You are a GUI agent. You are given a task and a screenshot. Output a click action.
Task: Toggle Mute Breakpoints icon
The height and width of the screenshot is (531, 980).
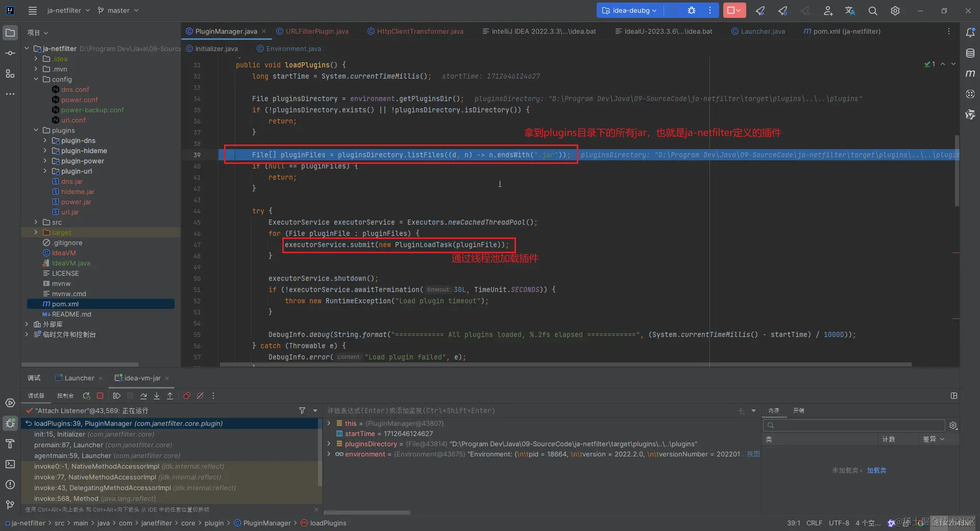[200, 396]
